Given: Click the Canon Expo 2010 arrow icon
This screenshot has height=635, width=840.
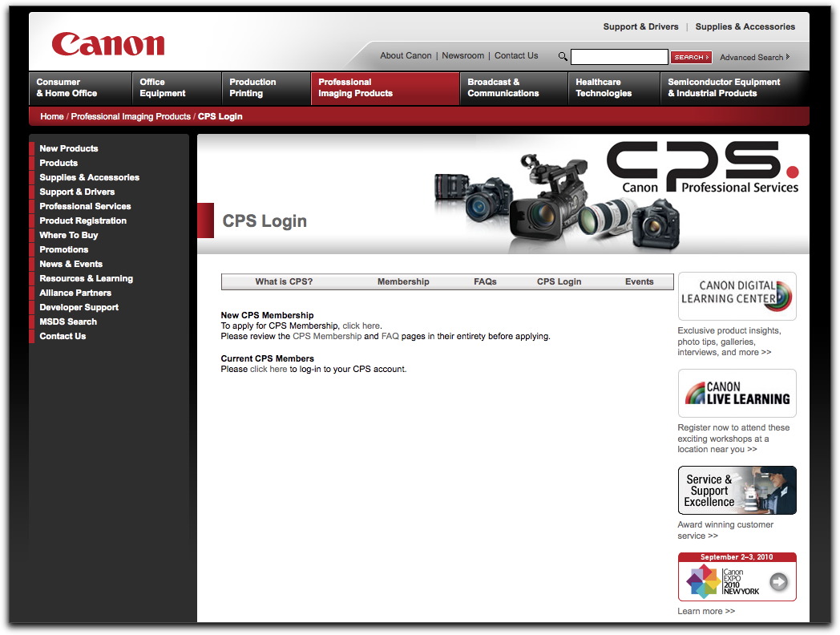Looking at the screenshot, I should point(778,581).
